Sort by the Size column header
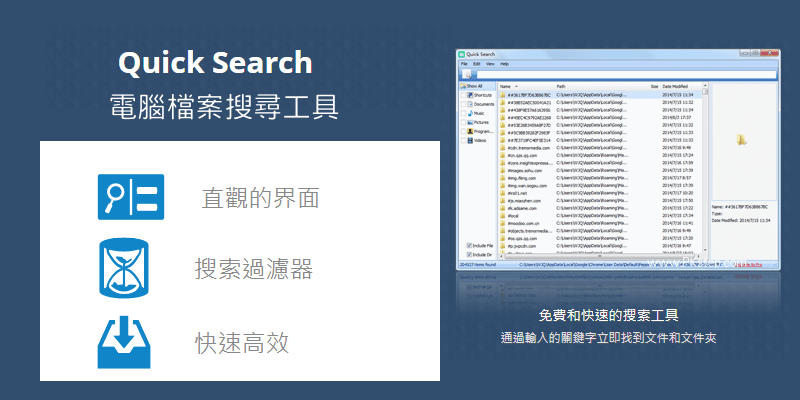This screenshot has height=400, width=800. [654, 87]
